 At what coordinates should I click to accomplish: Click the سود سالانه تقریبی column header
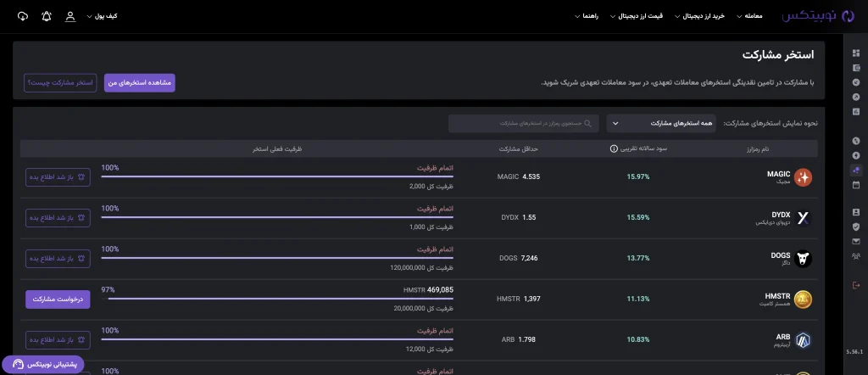(645, 149)
